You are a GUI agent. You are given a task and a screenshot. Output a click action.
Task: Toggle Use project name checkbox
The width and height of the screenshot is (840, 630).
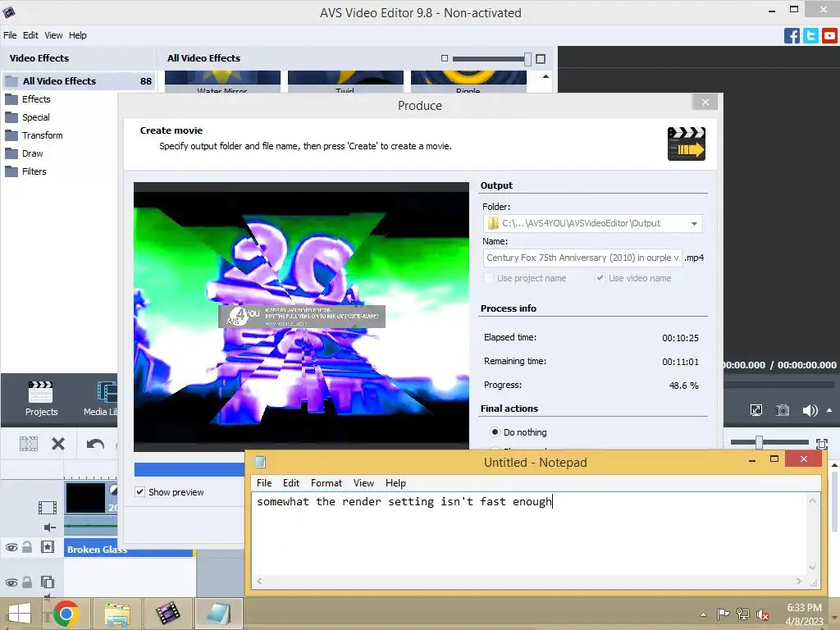coord(488,278)
